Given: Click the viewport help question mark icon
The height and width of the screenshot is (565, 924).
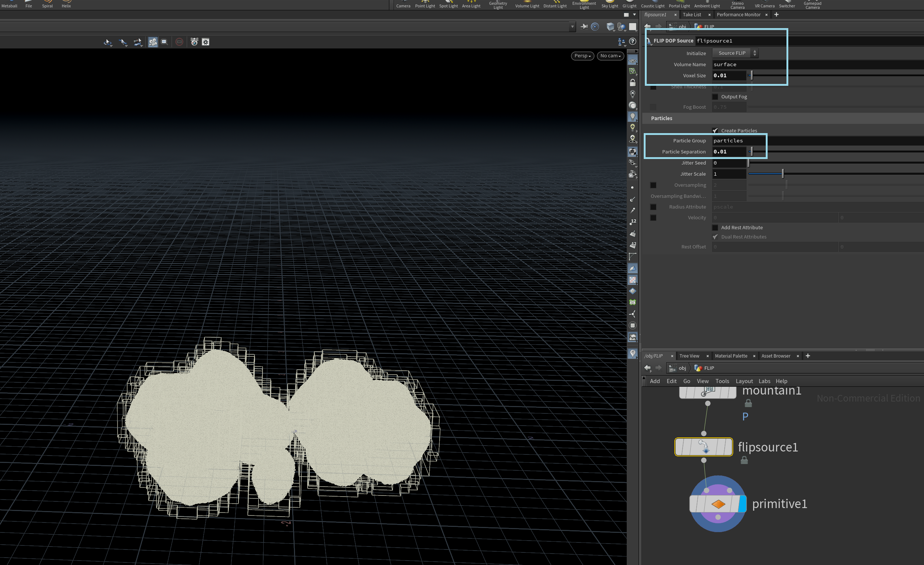Looking at the screenshot, I should click(633, 42).
